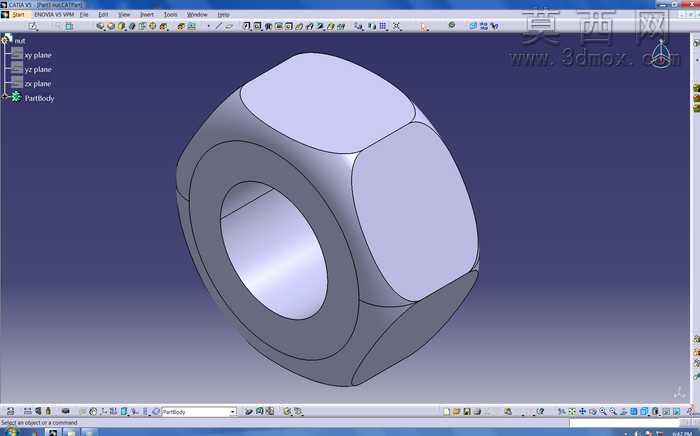Save the part with the diskette icon
The height and width of the screenshot is (436, 700).
(467, 411)
